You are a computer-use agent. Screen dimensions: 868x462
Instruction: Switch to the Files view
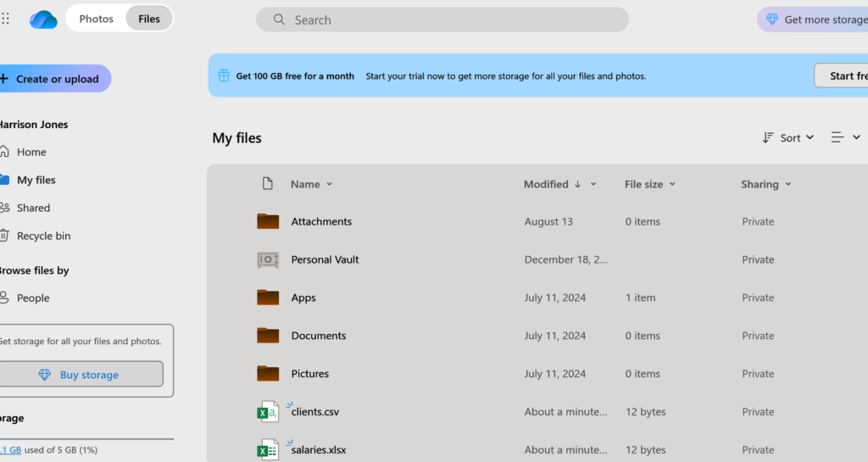[149, 19]
